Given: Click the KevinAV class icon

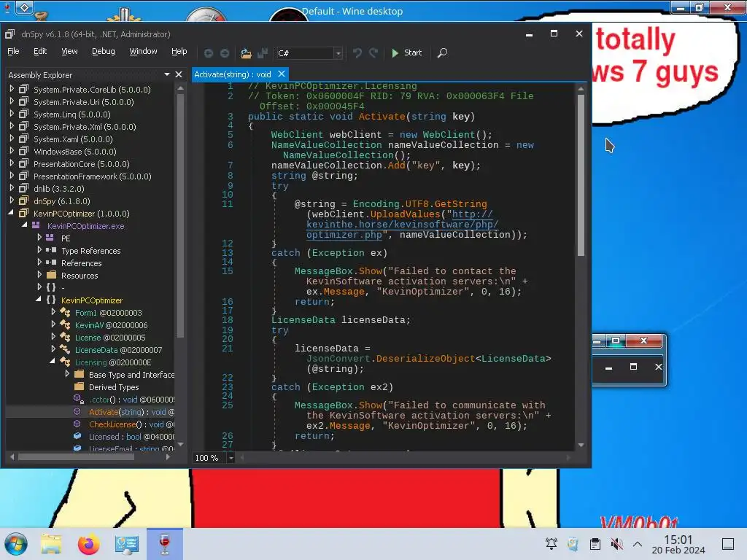Looking at the screenshot, I should pyautogui.click(x=65, y=324).
